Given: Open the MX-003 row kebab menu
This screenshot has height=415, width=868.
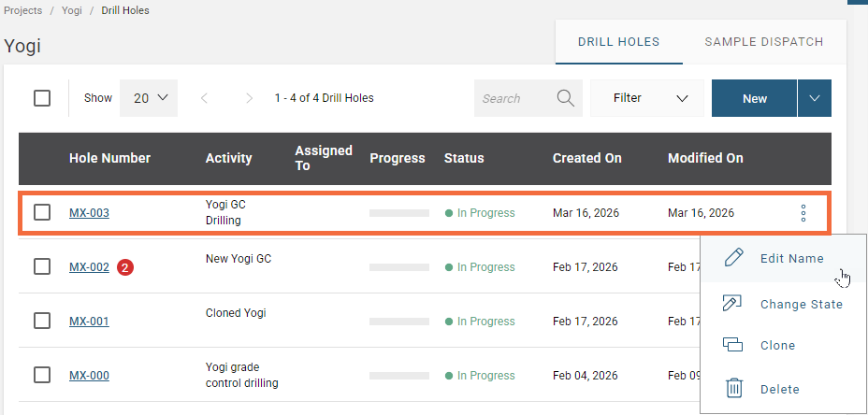Looking at the screenshot, I should (x=803, y=213).
